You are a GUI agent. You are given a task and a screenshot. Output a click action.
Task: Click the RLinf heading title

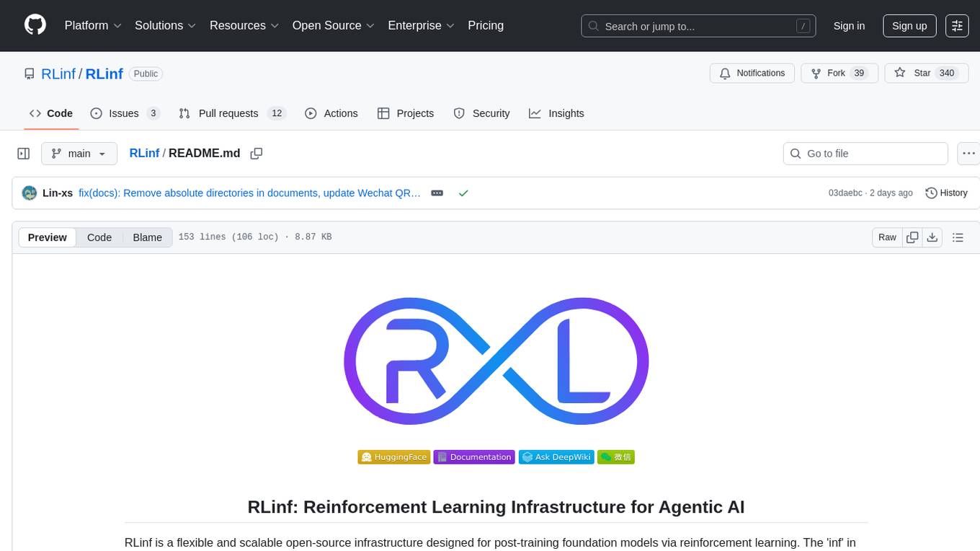click(x=496, y=507)
